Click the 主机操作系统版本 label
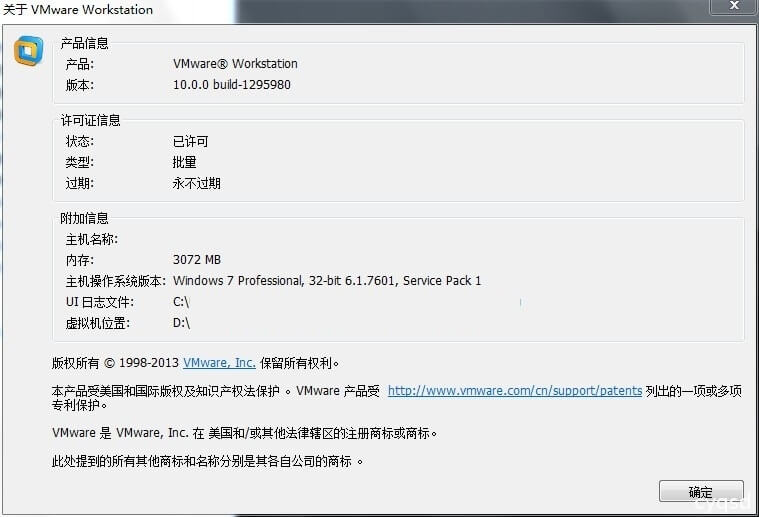The image size is (759, 517). [x=116, y=281]
